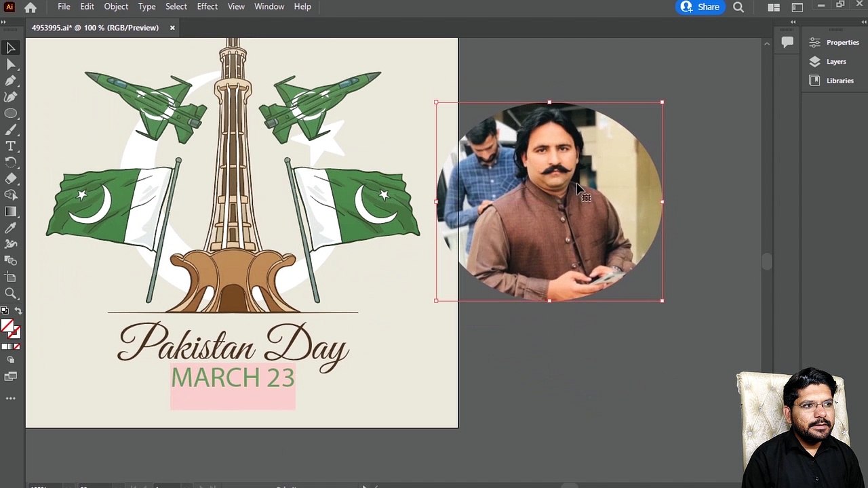Open the Effect menu
The width and height of the screenshot is (868, 488).
[208, 7]
